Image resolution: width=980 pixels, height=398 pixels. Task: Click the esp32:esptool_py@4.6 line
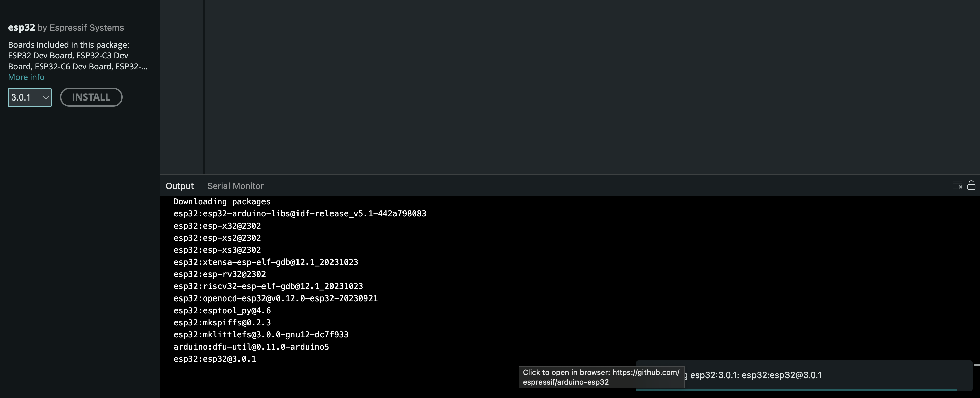coord(222,311)
